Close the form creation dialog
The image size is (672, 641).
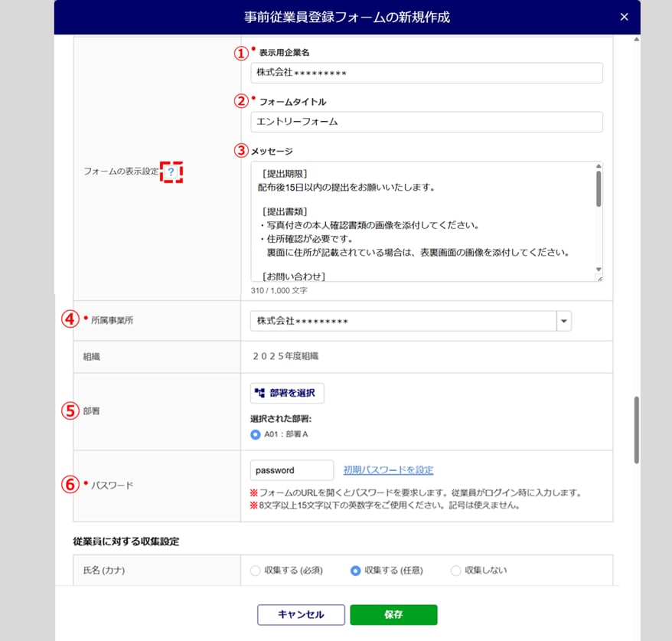tap(624, 17)
